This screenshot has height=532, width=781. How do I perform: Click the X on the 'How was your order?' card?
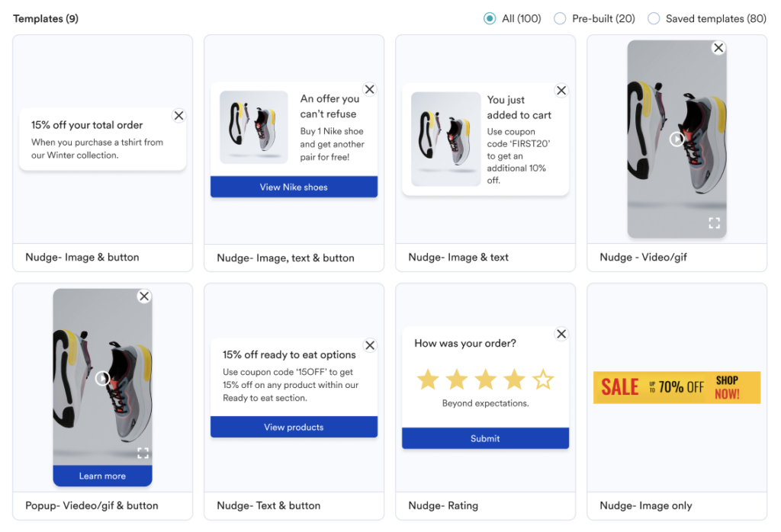561,333
